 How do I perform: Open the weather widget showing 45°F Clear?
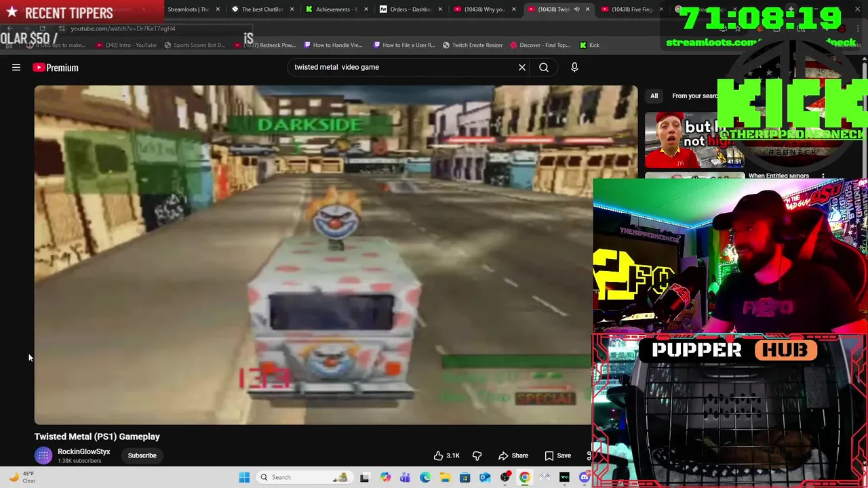(22, 477)
